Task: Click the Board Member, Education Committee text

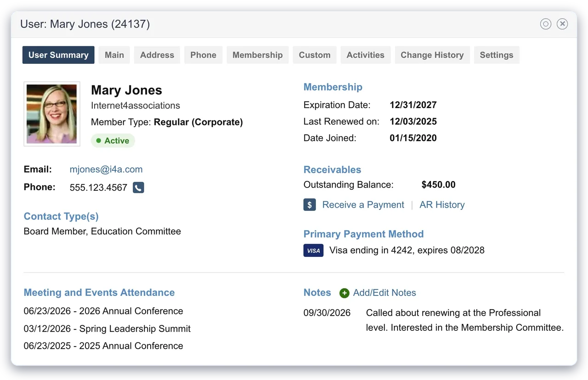Action: 102,231
